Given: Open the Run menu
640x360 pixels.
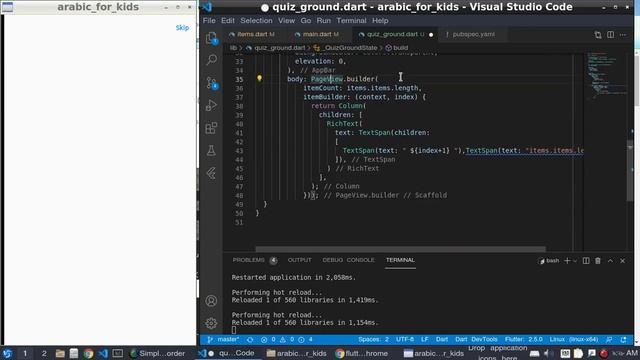Looking at the screenshot, I should coord(324,20).
